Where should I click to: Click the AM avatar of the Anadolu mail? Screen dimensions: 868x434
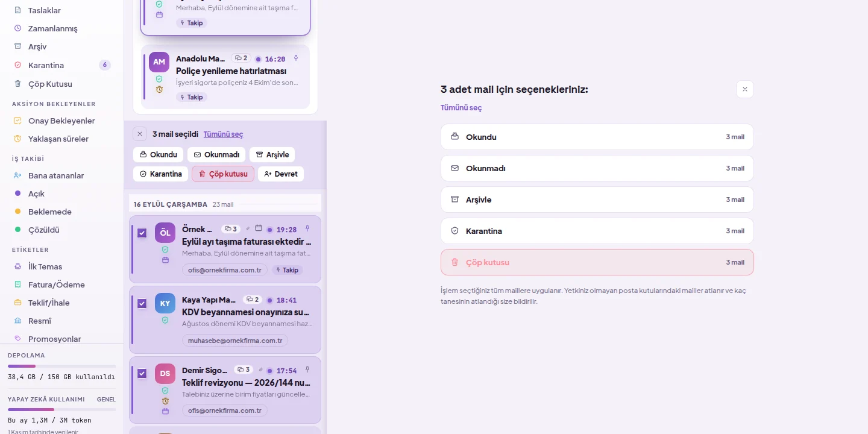coord(159,62)
